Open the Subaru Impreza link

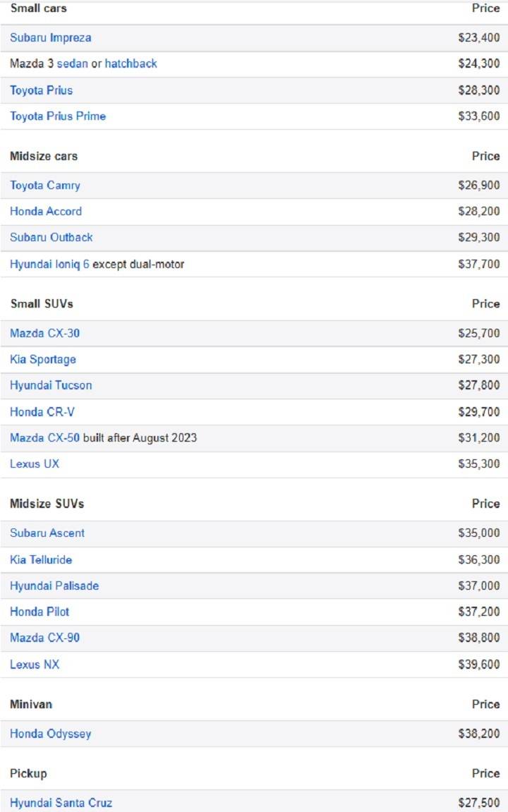click(50, 38)
